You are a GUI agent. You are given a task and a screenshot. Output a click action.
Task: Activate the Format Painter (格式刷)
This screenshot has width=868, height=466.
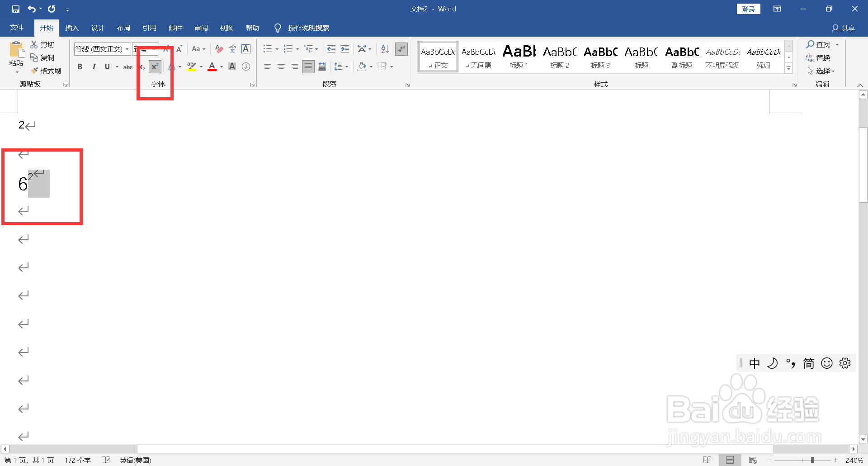(46, 71)
